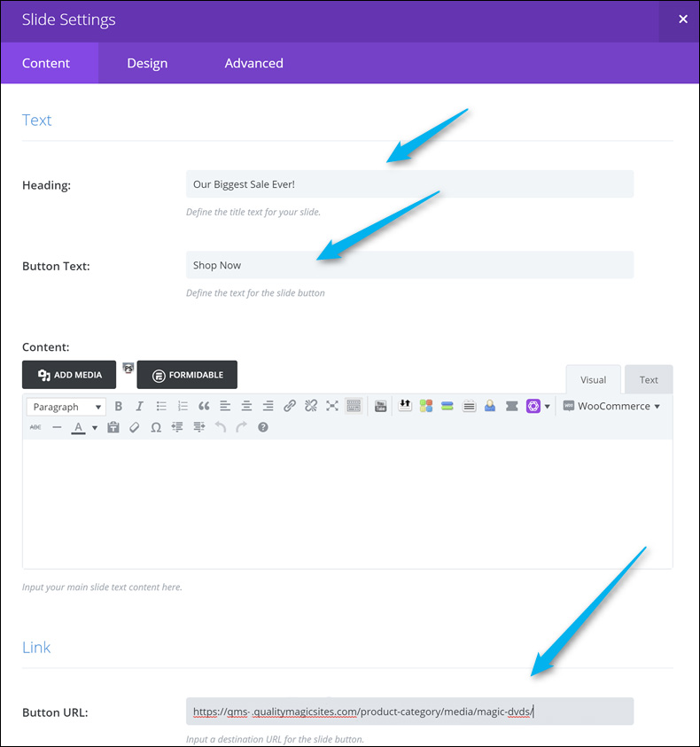Align text right

[268, 407]
